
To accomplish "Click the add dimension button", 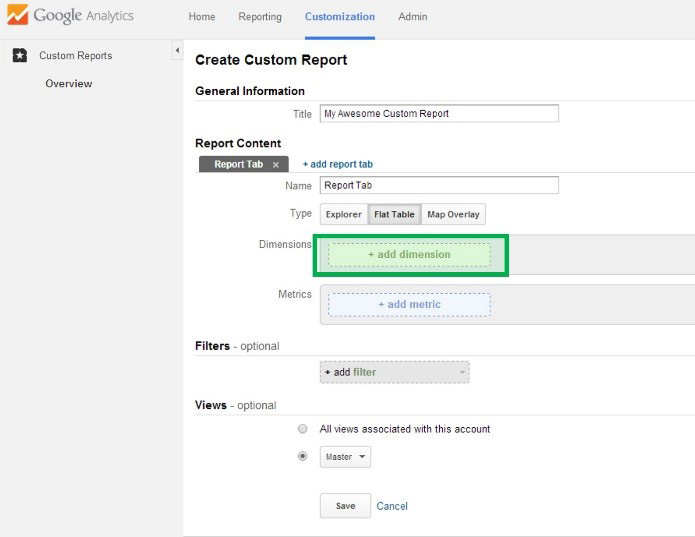I will pos(409,255).
